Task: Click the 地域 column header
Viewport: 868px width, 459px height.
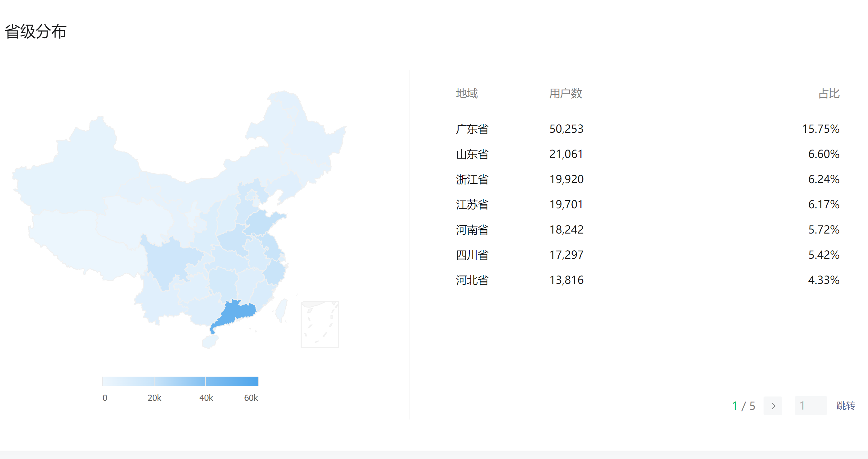Action: tap(466, 93)
